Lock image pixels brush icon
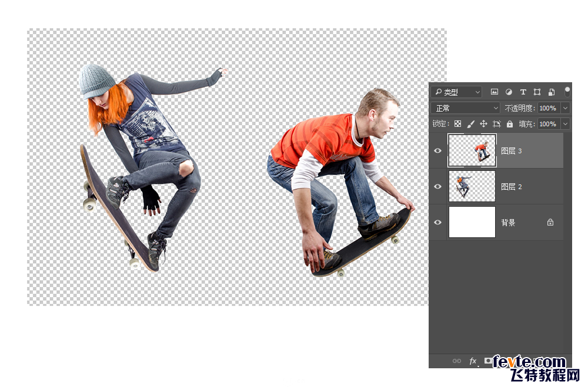 (x=470, y=124)
